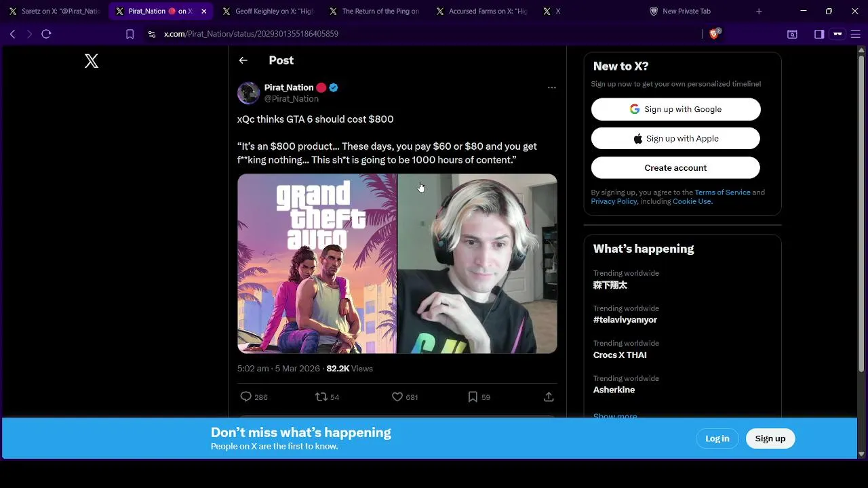This screenshot has width=868, height=488.
Task: Close the Pirat_Nation tab
Action: [204, 11]
